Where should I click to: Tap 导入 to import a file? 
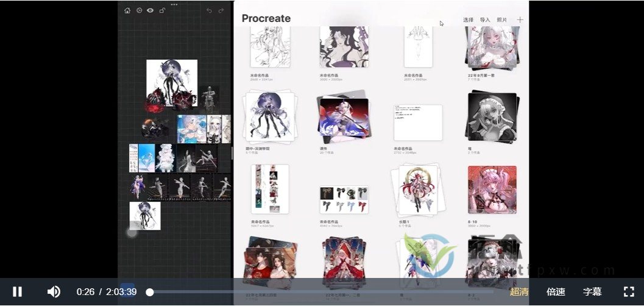pos(485,20)
